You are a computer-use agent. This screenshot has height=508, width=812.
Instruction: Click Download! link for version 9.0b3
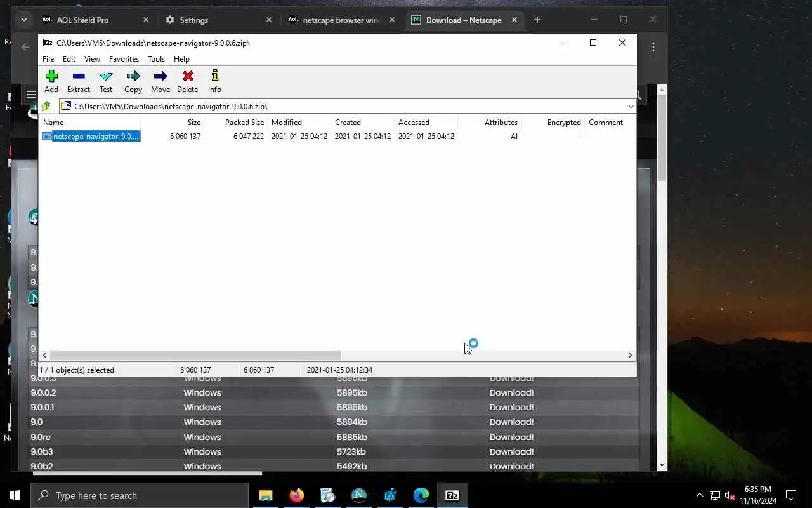(x=511, y=452)
